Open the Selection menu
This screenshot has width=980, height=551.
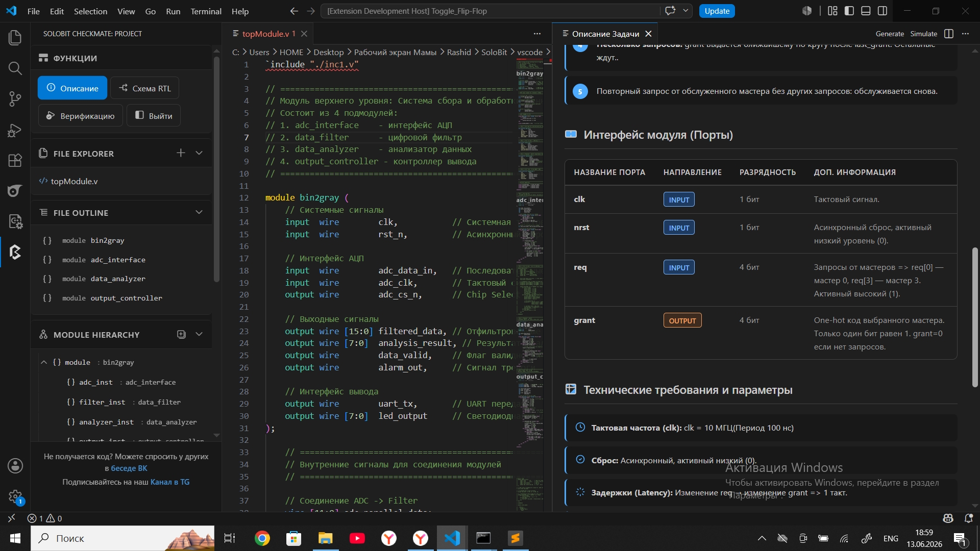coord(90,11)
